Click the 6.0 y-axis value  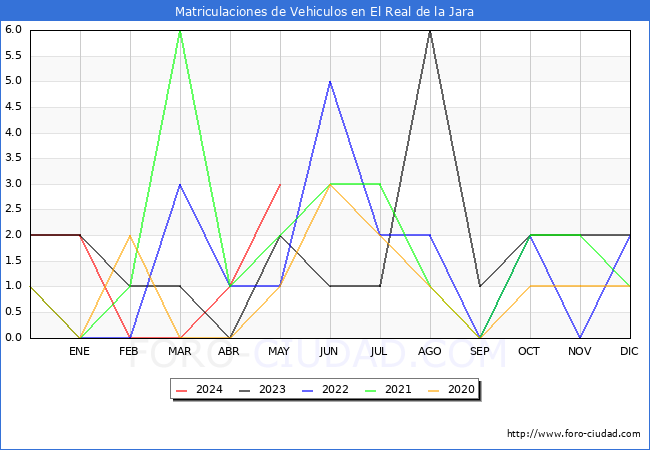tap(13, 29)
